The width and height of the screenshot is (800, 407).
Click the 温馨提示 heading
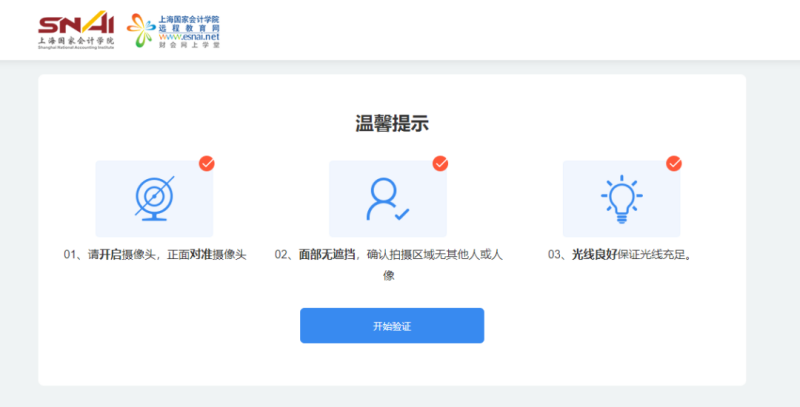point(392,124)
